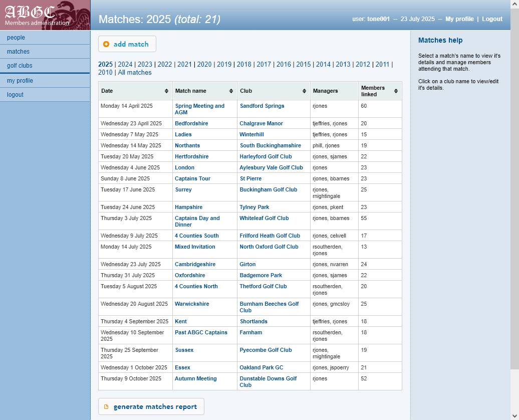
Task: Click the document icon on generate matches report
Action: point(106,406)
